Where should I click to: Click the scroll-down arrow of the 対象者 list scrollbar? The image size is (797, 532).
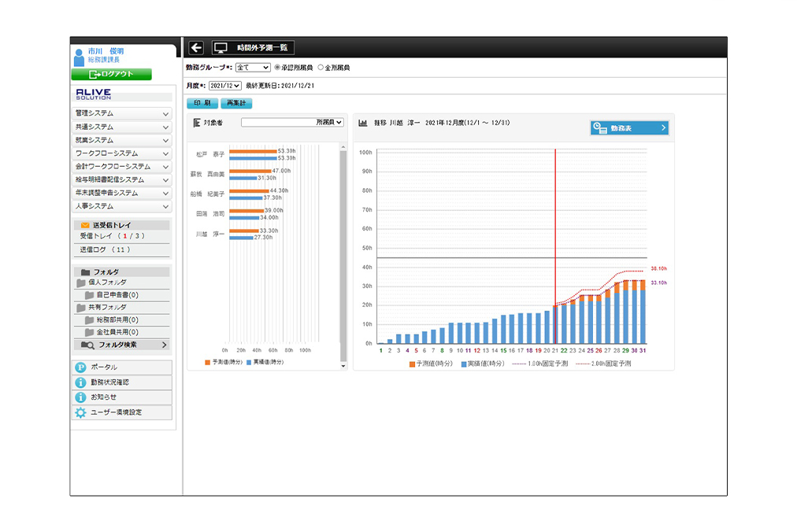(343, 367)
